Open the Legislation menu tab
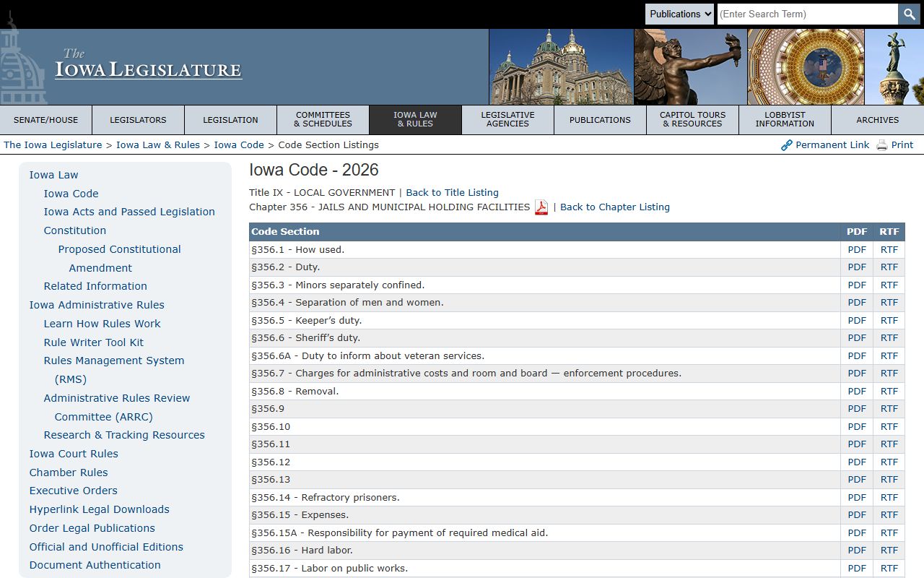Screen dimensions: 924x578 pos(230,120)
